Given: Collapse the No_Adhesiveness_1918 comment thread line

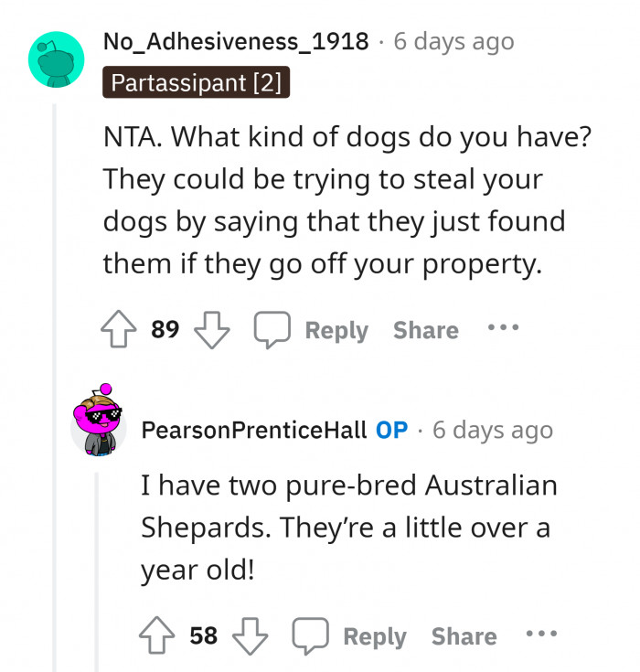Looking at the screenshot, I should 54,384.
